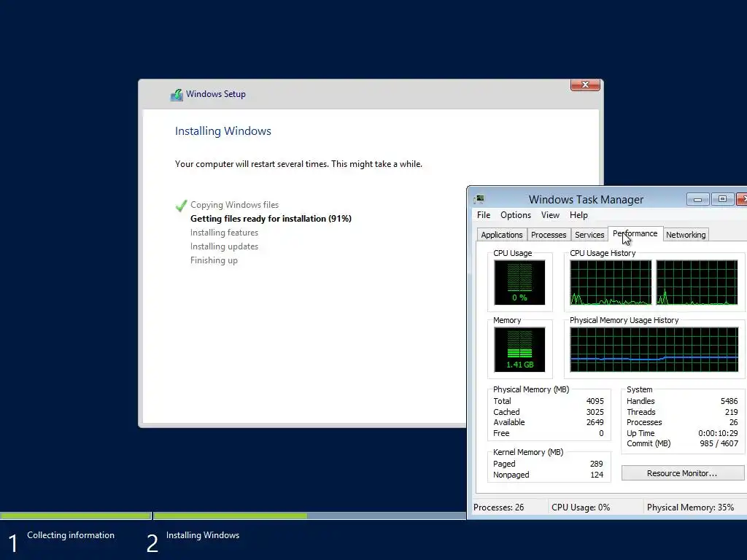Click the Resource Monitor button

coord(682,472)
